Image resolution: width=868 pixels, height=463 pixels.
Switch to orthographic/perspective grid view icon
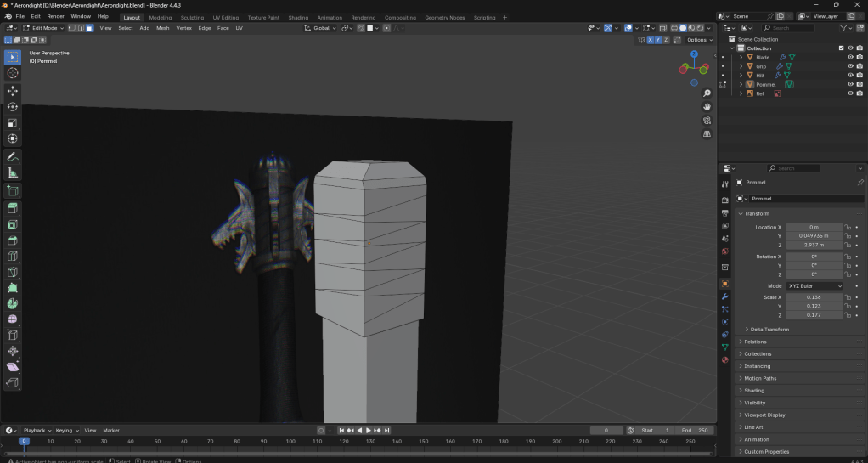pos(707,134)
